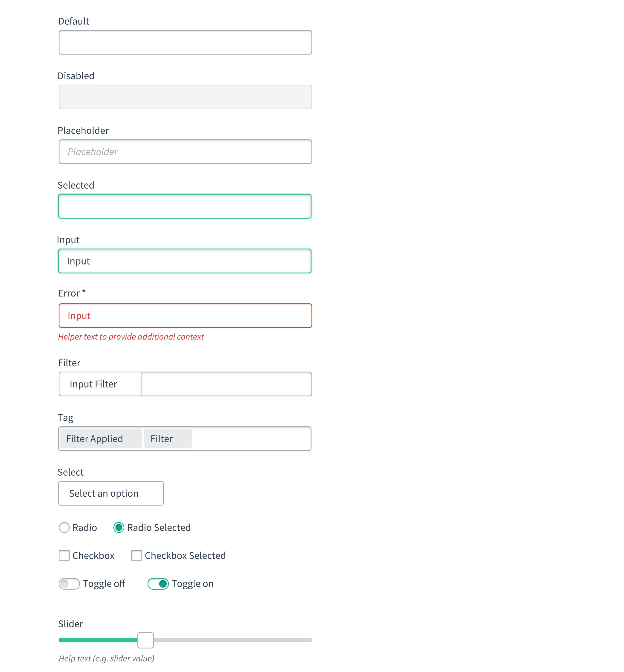Screen dimensions: 624x672
Task: Click the Default text input field
Action: tap(185, 42)
